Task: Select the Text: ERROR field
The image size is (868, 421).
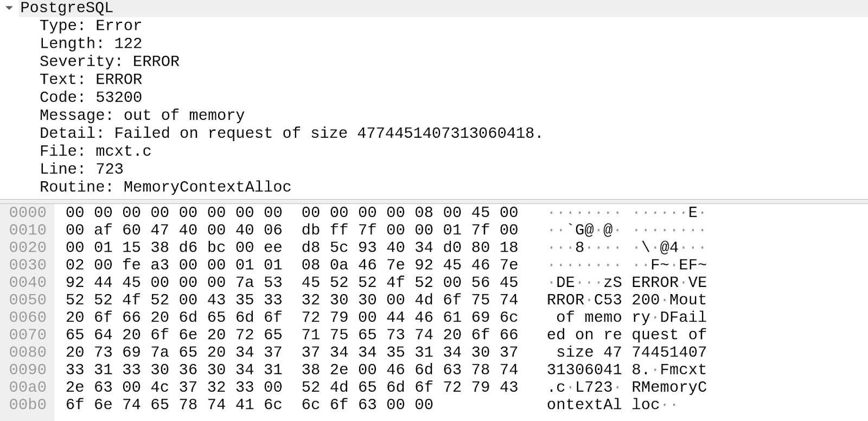Action: (91, 79)
